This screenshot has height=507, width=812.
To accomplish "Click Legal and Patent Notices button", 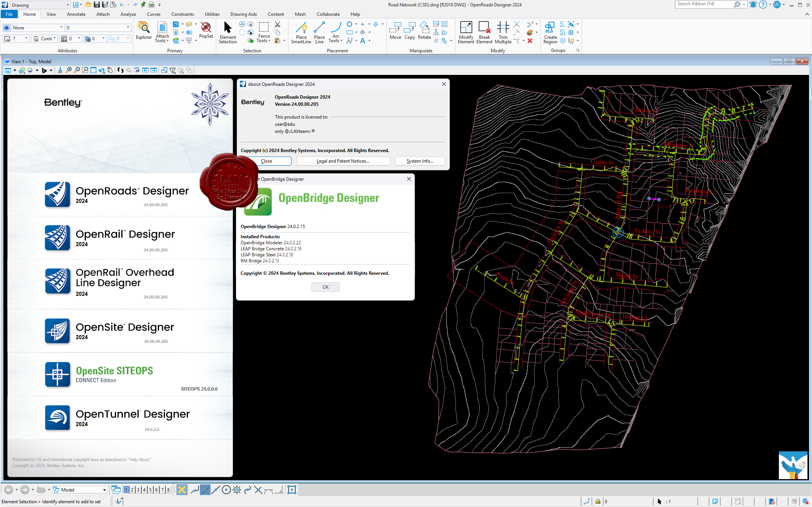I will pyautogui.click(x=343, y=161).
